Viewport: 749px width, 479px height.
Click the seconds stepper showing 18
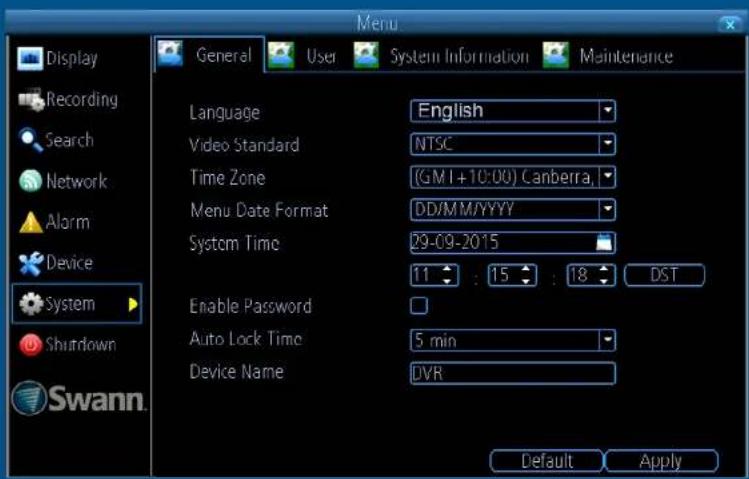click(x=591, y=275)
